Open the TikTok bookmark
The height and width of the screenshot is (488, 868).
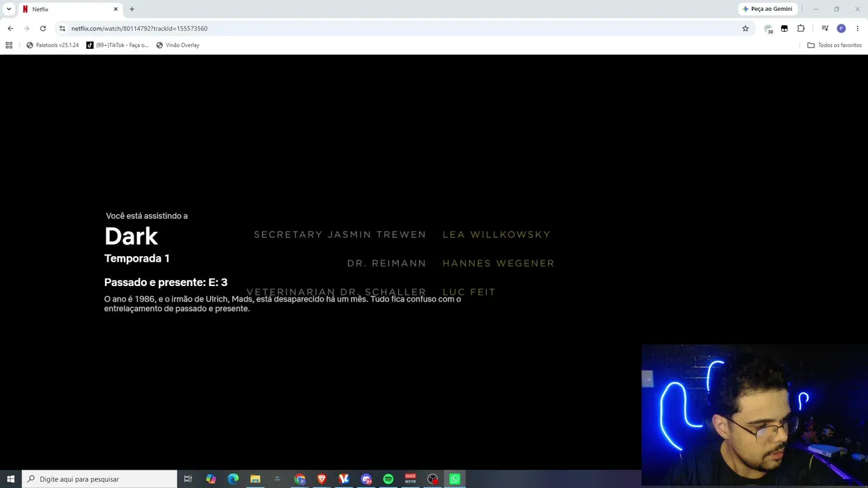click(x=117, y=45)
